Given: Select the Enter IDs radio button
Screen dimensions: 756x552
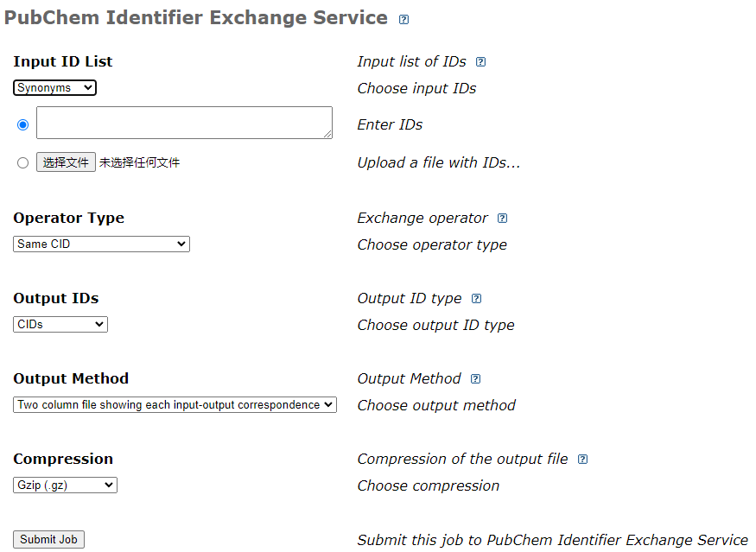Looking at the screenshot, I should click(23, 124).
